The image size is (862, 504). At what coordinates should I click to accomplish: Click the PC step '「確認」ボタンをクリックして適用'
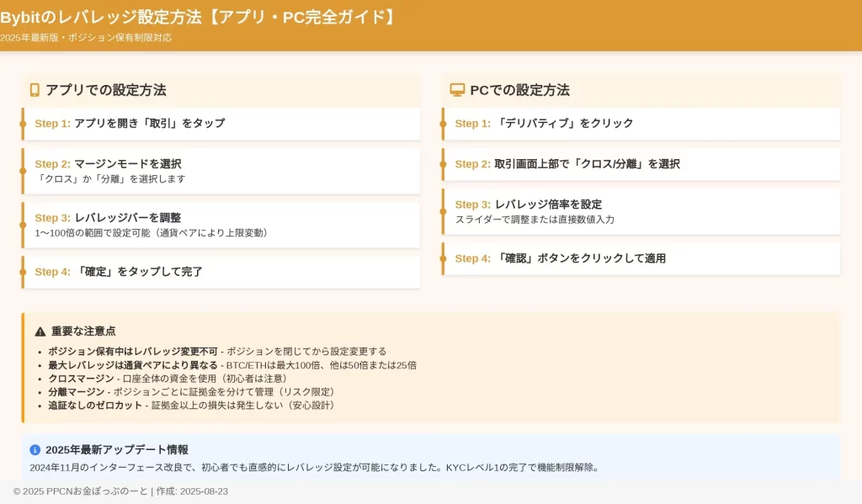[580, 258]
